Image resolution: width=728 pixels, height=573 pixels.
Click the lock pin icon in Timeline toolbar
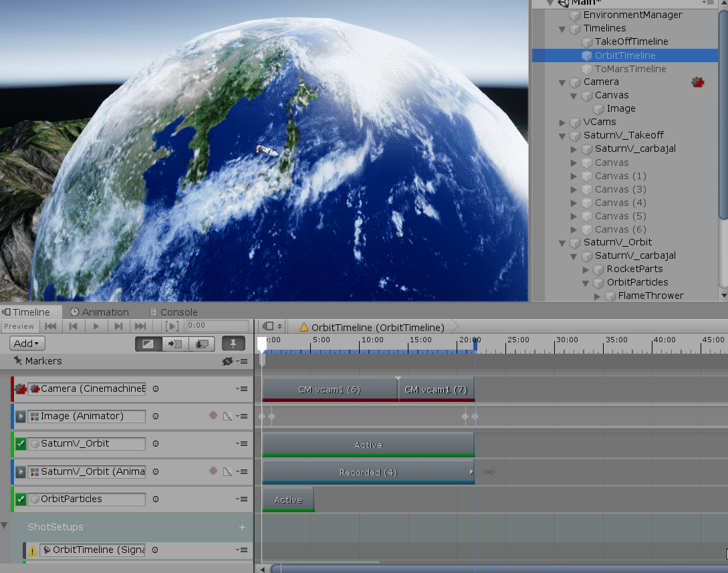(x=233, y=344)
